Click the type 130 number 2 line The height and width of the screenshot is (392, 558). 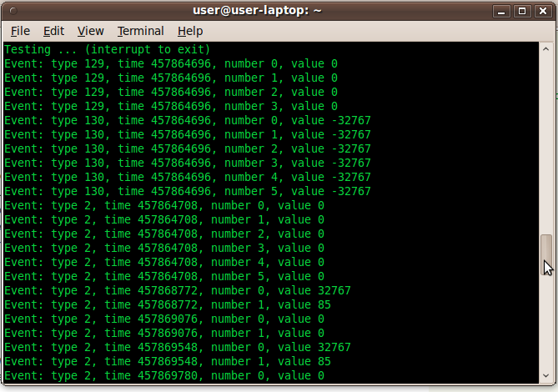tap(188, 148)
